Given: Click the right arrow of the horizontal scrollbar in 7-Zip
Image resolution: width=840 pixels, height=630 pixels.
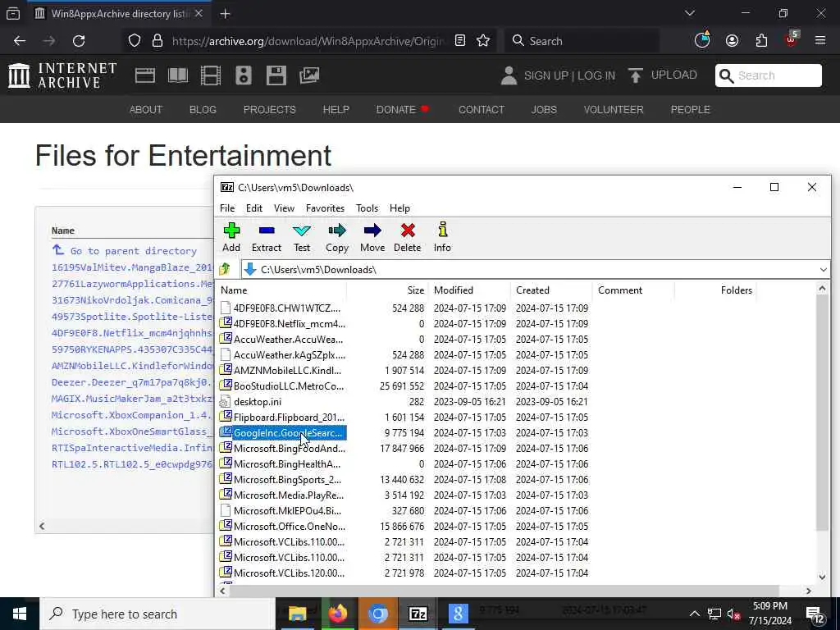Looking at the screenshot, I should [x=808, y=591].
